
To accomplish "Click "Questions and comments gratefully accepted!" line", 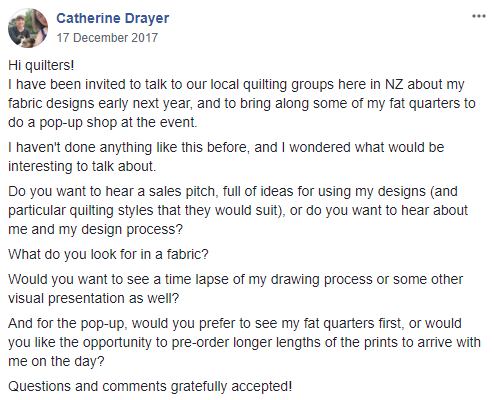I will point(150,387).
